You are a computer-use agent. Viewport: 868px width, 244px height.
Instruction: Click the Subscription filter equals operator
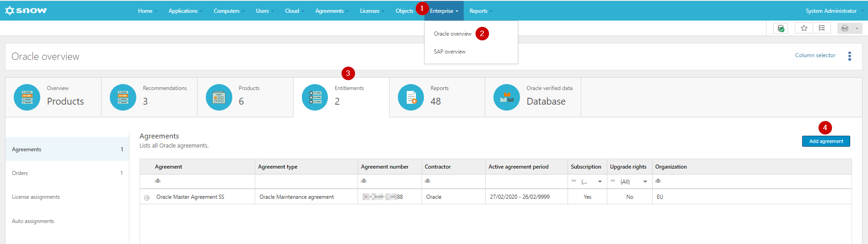pos(573,181)
